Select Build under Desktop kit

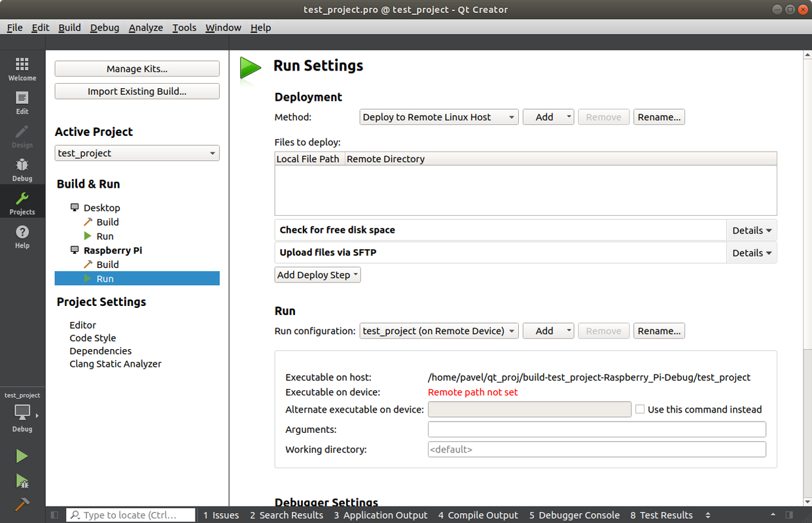107,222
